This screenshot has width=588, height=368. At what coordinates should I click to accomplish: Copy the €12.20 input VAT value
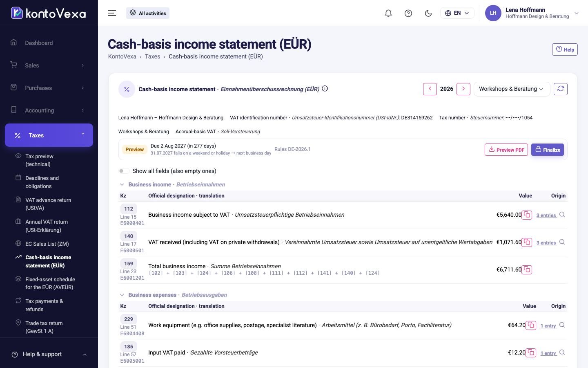pyautogui.click(x=531, y=352)
